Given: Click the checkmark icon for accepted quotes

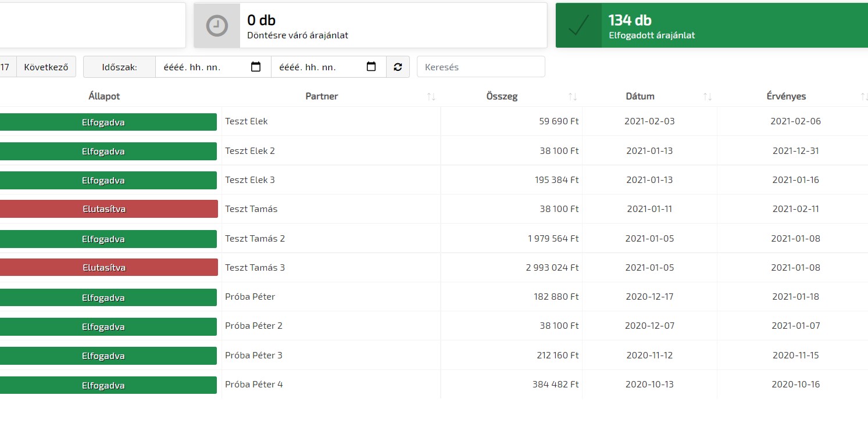Looking at the screenshot, I should coord(578,26).
